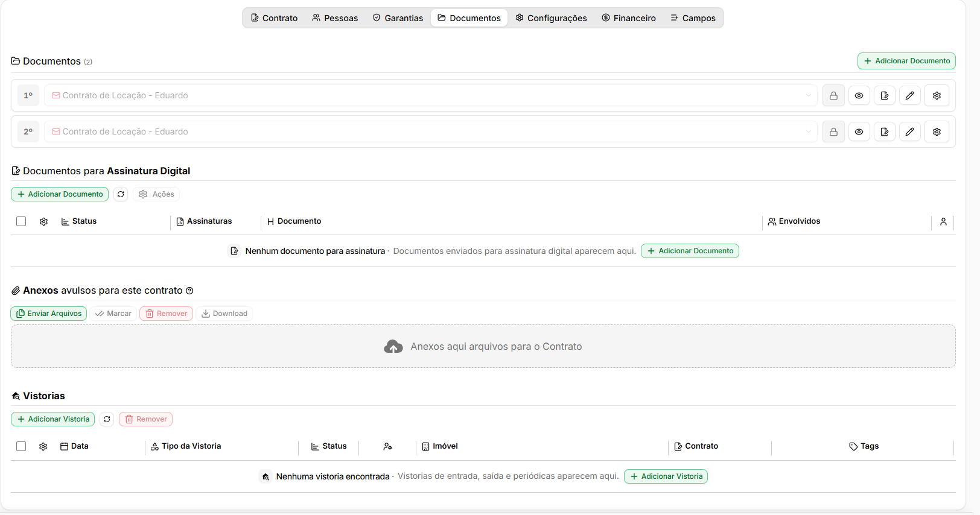
Task: Click the Marcar button in attachments
Action: pyautogui.click(x=113, y=314)
